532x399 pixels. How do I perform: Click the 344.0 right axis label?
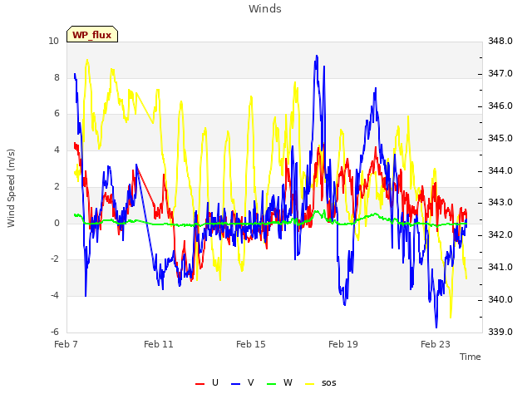tap(500, 170)
